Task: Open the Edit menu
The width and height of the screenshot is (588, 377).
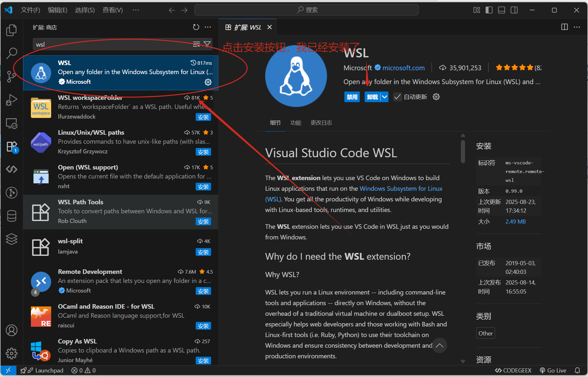Action: pos(57,10)
